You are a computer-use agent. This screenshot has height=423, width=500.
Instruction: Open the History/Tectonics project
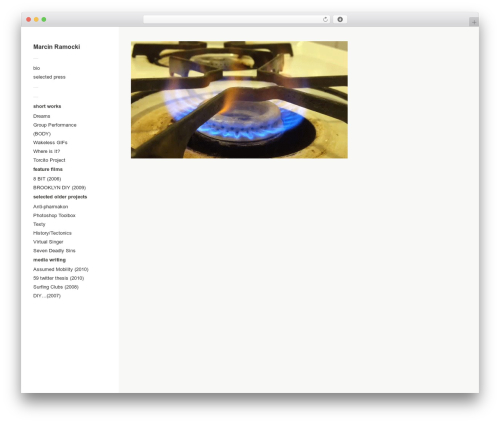pos(52,233)
